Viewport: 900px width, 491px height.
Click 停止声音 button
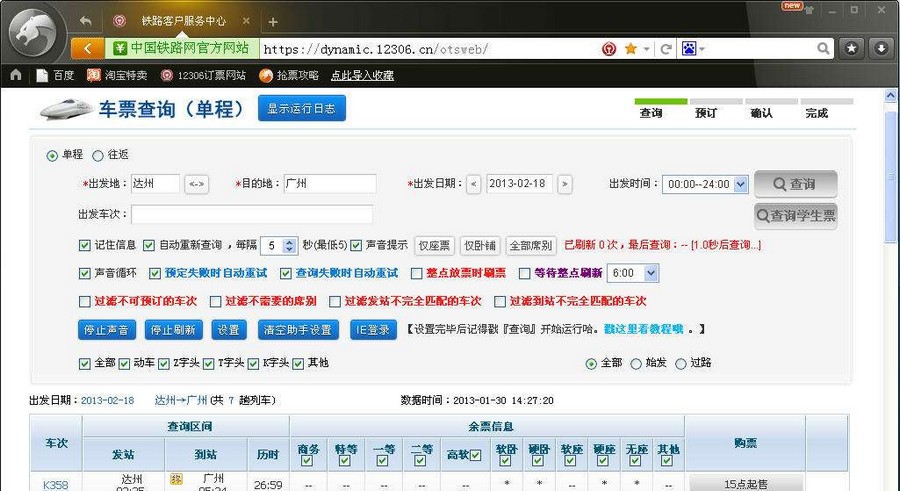(107, 330)
